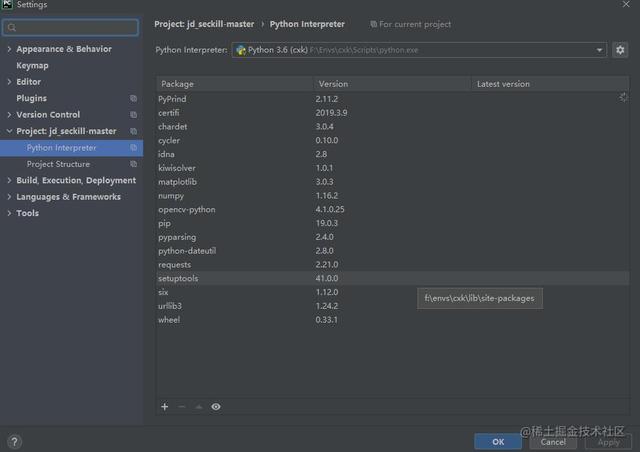Click the icon next to Version Control
Viewport: 640px width, 452px height.
tap(133, 115)
